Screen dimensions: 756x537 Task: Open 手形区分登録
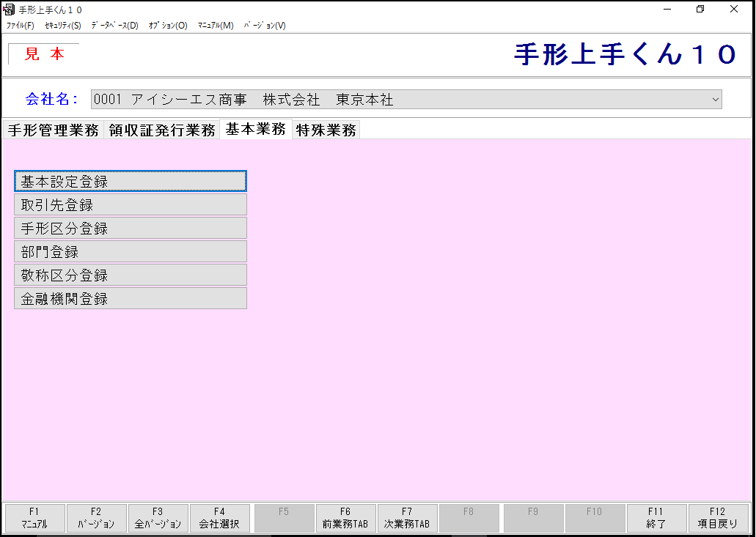(131, 229)
